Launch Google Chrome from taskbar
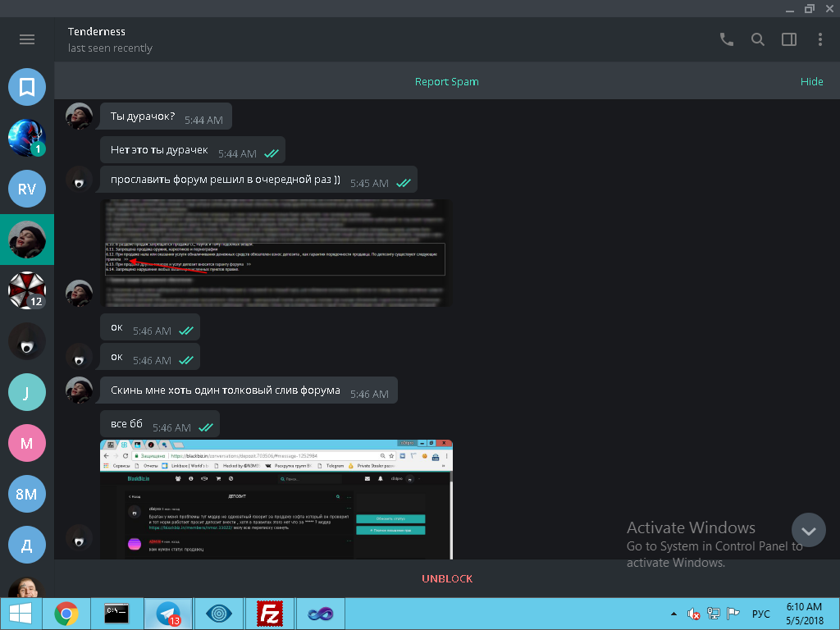This screenshot has width=840, height=630. pos(66,614)
